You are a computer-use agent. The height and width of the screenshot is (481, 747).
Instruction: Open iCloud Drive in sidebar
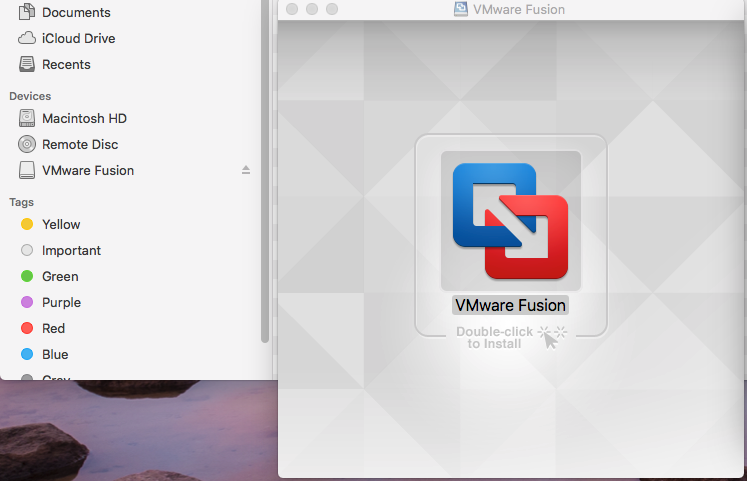pyautogui.click(x=78, y=38)
